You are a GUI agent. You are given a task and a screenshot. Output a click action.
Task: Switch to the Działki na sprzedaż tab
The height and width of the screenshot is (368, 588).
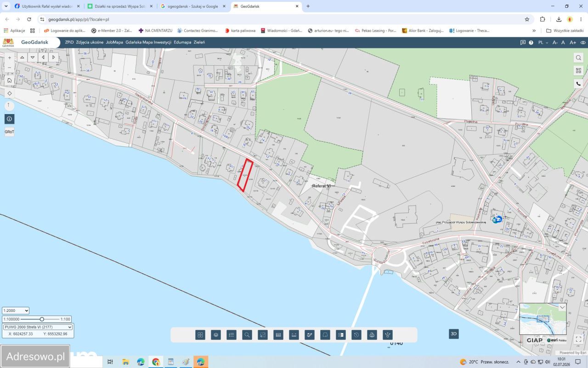click(x=119, y=6)
